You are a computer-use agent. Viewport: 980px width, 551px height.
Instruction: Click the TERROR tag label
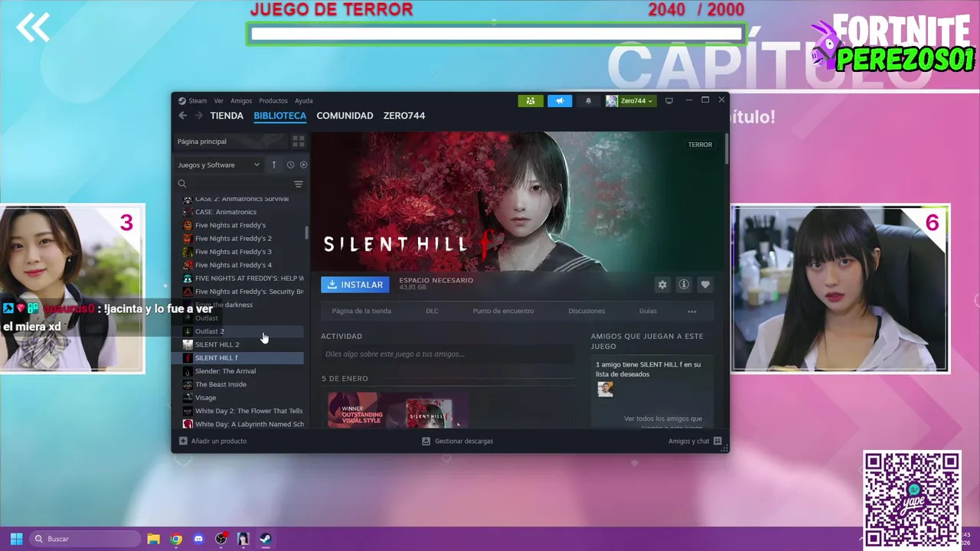tap(700, 145)
